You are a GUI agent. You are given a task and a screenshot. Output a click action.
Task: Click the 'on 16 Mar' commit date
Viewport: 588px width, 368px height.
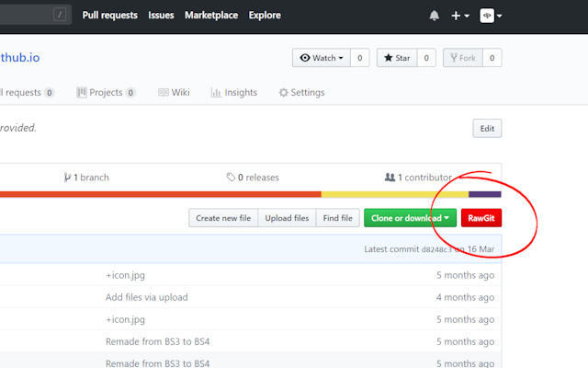tap(475, 249)
